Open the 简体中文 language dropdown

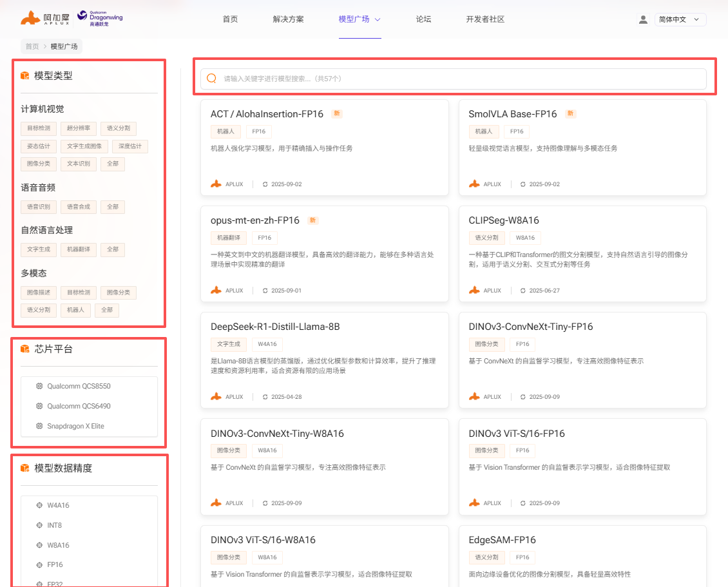(680, 19)
